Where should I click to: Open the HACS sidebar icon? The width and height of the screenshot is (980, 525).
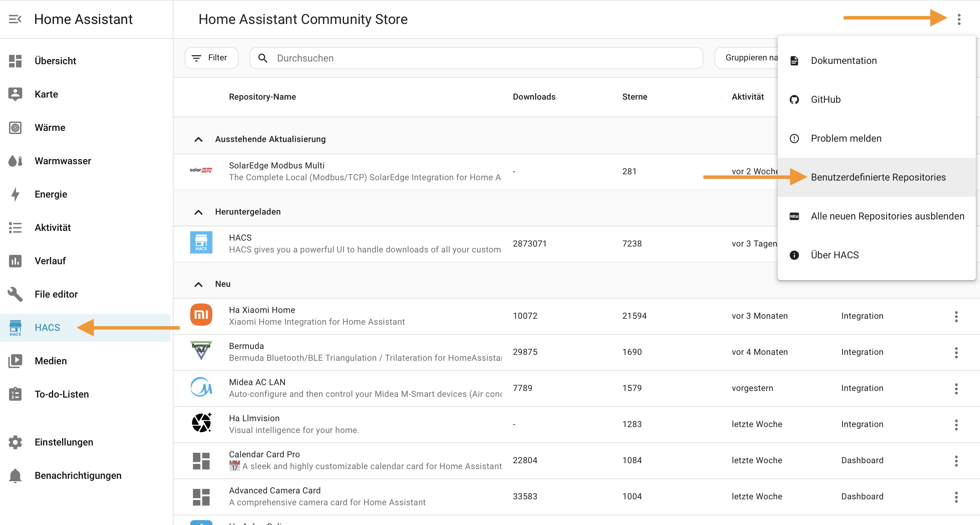pos(15,327)
